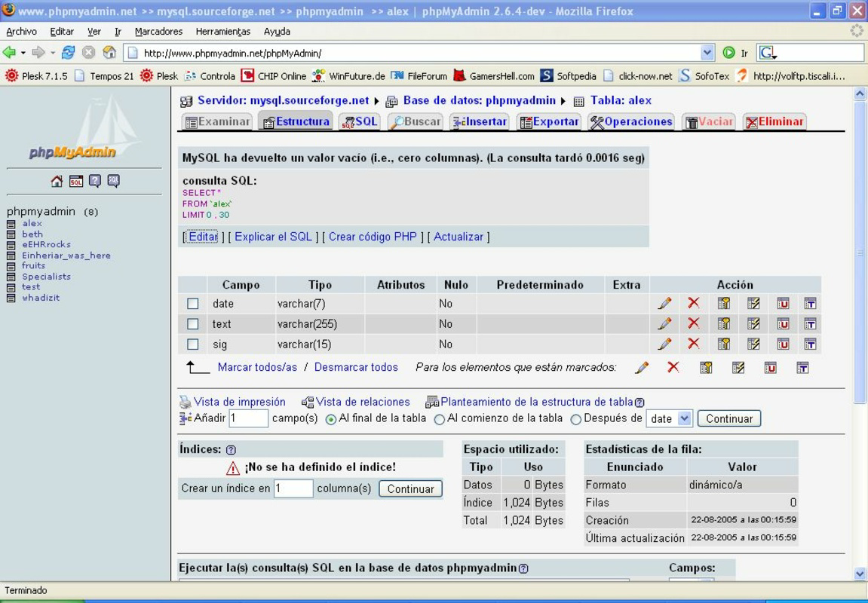Click the index icon for date row
The height and width of the screenshot is (603, 868).
click(753, 303)
